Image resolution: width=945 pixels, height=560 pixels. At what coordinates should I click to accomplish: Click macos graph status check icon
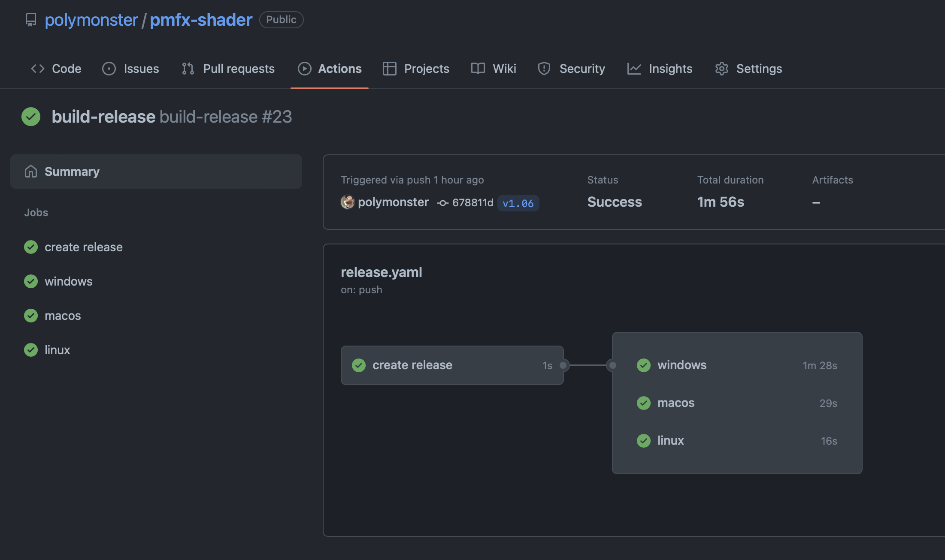644,403
